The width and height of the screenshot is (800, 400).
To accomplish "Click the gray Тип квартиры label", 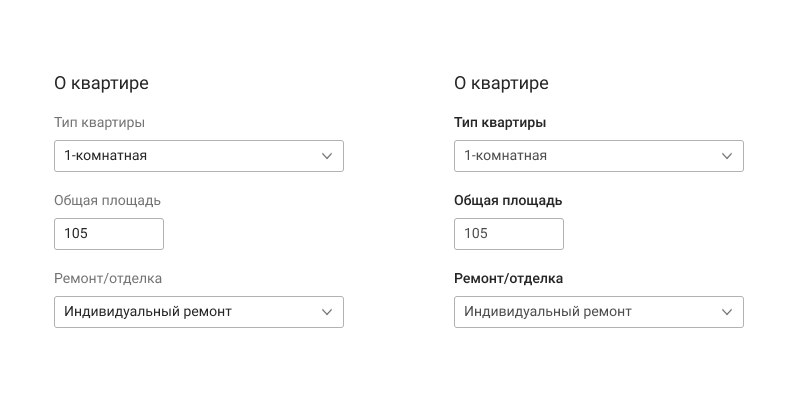I will [x=99, y=123].
